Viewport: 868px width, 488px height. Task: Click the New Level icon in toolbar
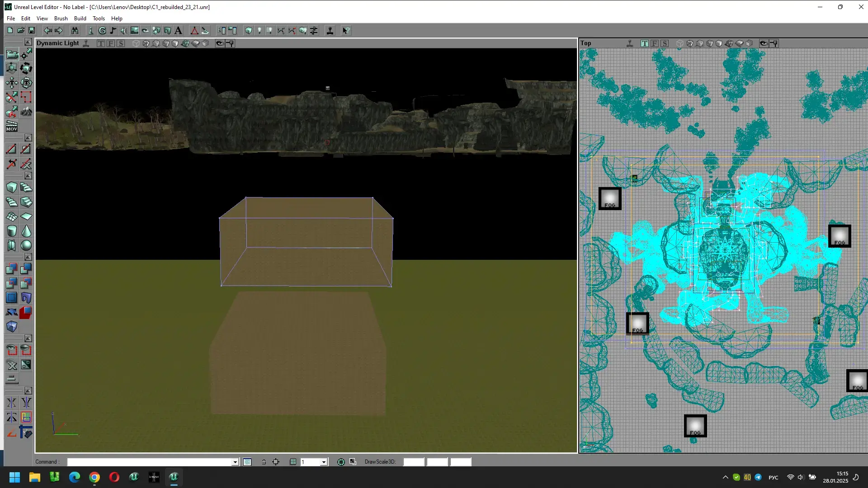pyautogui.click(x=10, y=30)
